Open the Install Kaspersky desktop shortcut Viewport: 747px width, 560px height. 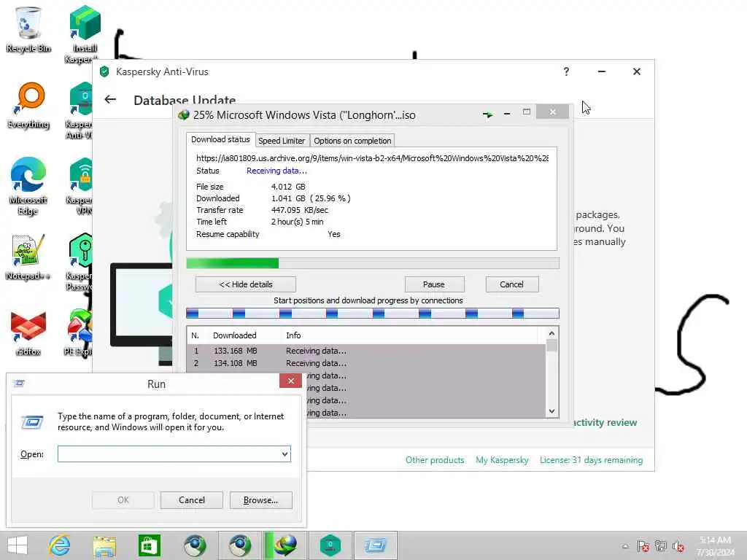tap(85, 34)
